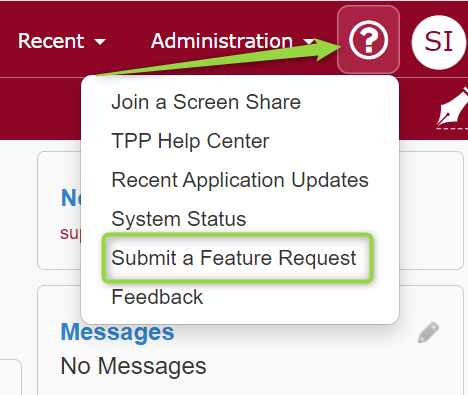468x395 pixels.
Task: Choose the Feedback menu option
Action: point(157,297)
